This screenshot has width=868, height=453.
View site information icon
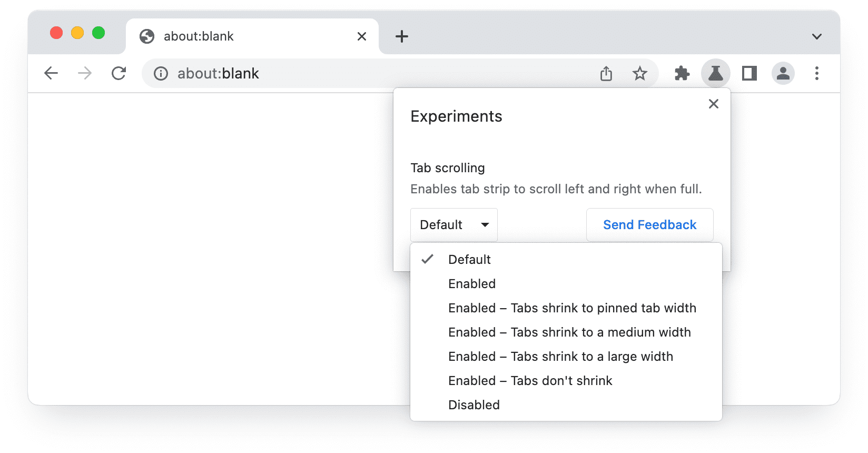[x=161, y=73]
